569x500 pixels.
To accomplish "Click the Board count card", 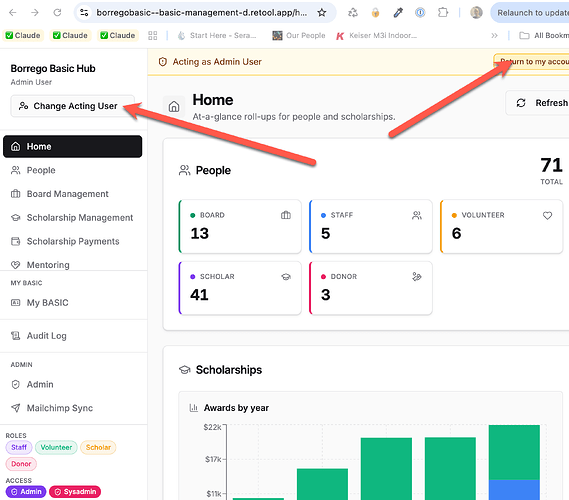I will [240, 226].
